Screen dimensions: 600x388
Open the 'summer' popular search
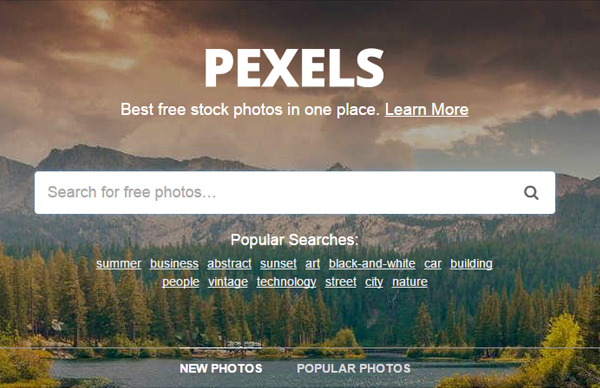[x=119, y=264]
